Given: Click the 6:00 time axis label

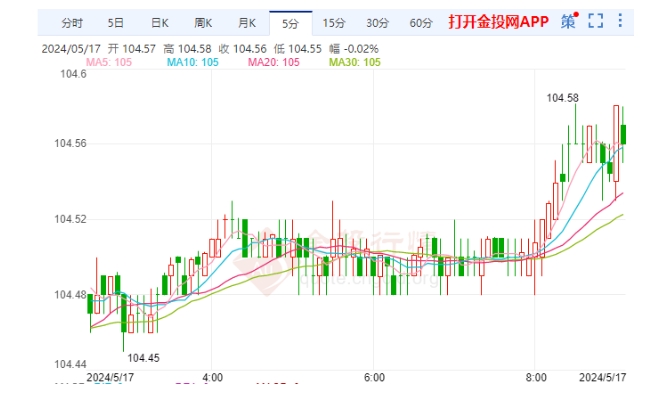Looking at the screenshot, I should coord(374,378).
